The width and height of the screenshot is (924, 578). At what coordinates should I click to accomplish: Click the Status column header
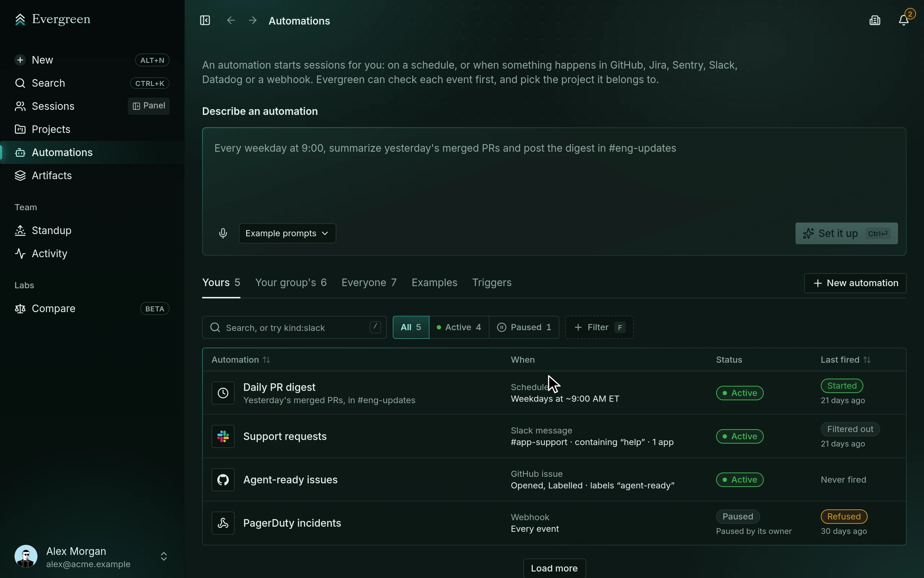729,360
